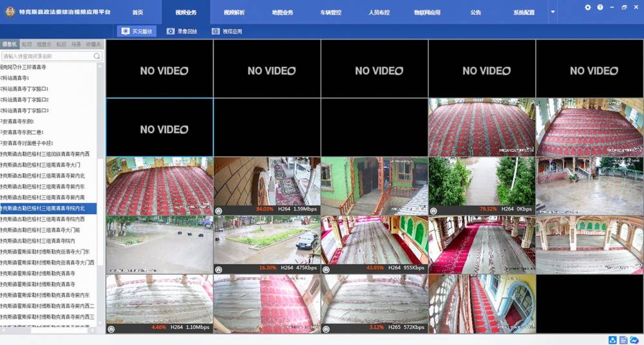Select the first NO VIDEO tile
The height and width of the screenshot is (345, 644).
click(159, 70)
